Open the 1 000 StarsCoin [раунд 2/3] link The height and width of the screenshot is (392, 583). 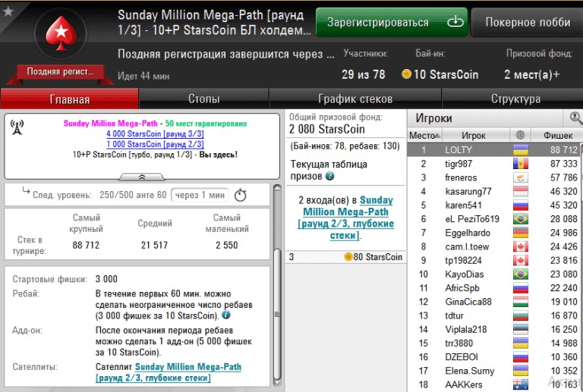pos(154,144)
